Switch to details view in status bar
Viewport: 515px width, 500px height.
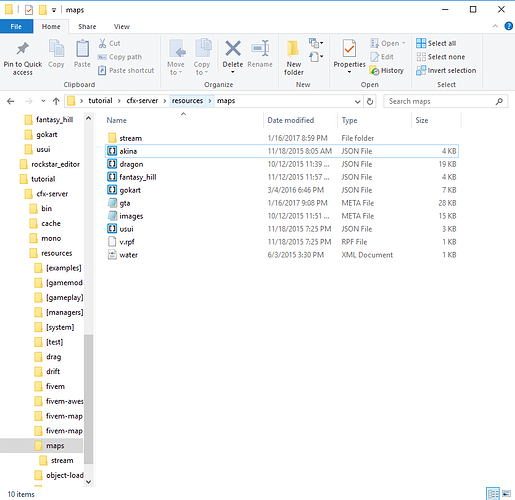click(x=493, y=494)
